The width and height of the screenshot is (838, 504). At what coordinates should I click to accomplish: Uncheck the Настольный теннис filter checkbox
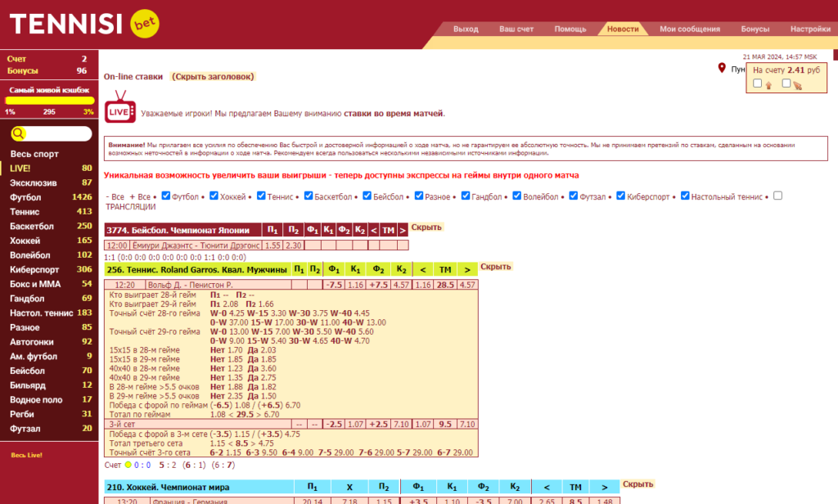(x=685, y=196)
